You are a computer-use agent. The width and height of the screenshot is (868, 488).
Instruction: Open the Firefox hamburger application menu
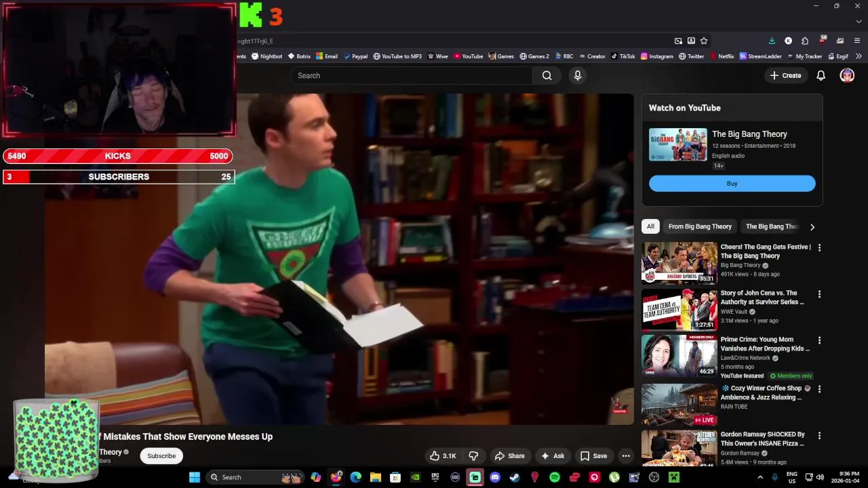(x=857, y=41)
